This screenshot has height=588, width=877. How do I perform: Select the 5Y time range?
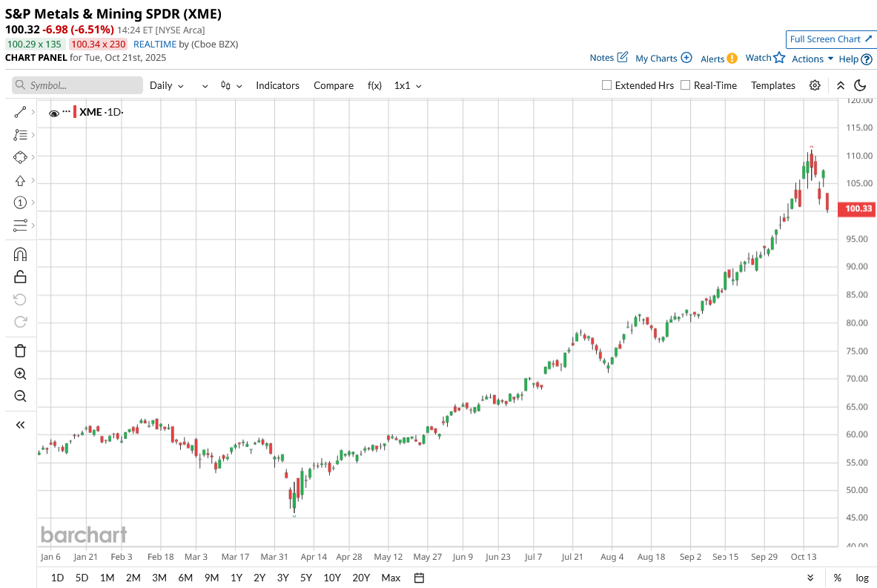click(x=306, y=578)
